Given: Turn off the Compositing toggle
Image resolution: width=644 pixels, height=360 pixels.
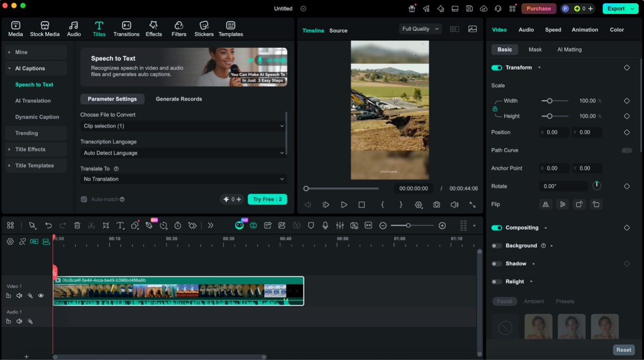Looking at the screenshot, I should point(496,228).
